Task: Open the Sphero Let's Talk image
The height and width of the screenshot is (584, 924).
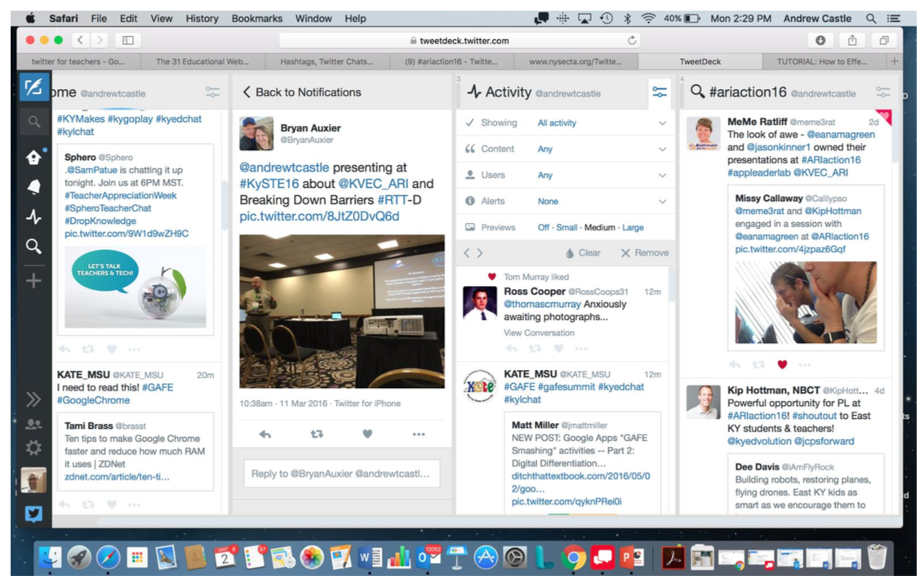Action: click(x=135, y=286)
